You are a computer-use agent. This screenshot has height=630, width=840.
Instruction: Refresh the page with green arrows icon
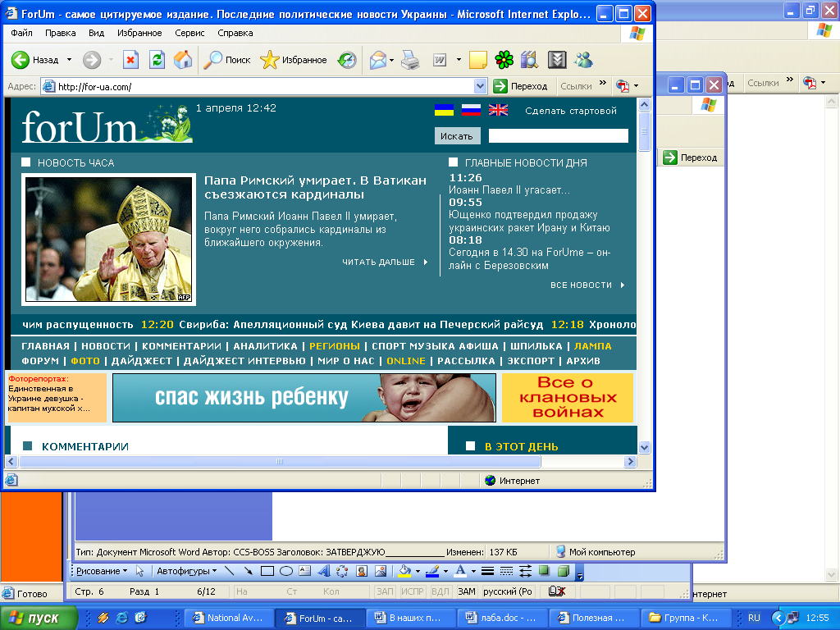point(157,60)
